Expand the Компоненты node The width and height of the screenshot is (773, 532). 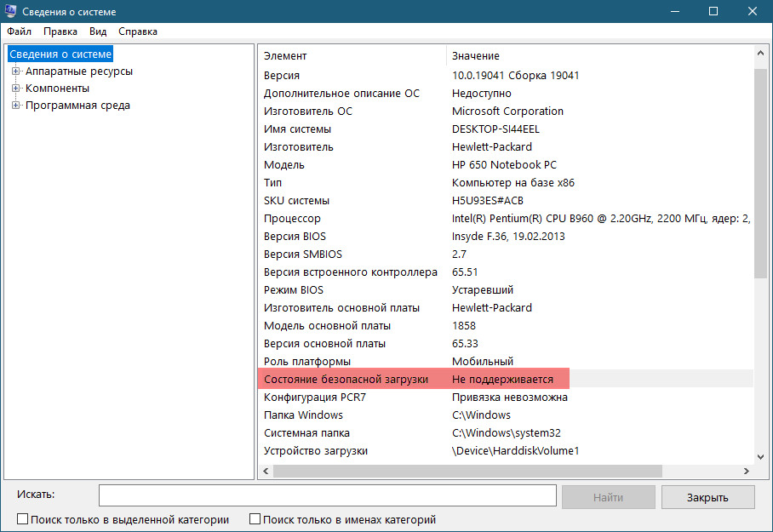[16, 89]
